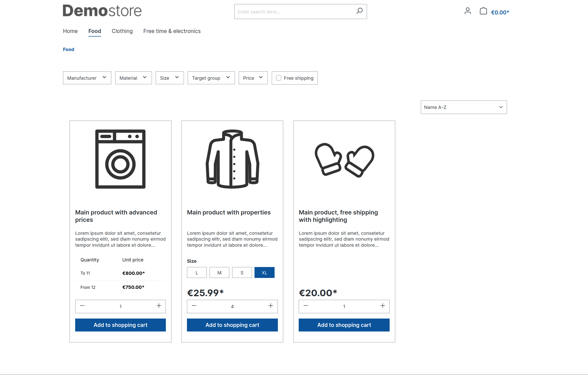Open Main product with properties title
This screenshot has height=382, width=588.
pos(229,212)
